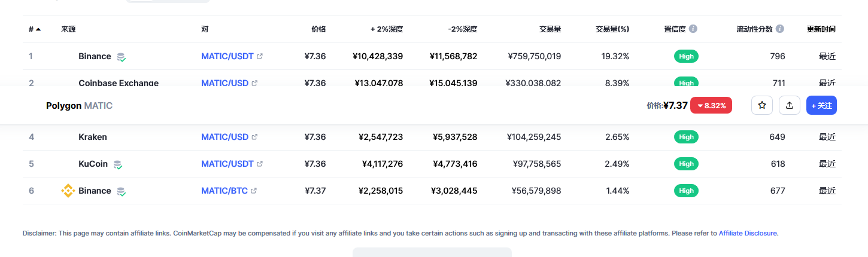Click external link icon beside MATIC/BTC pair
Viewport: 868px width, 257px height.
click(254, 191)
